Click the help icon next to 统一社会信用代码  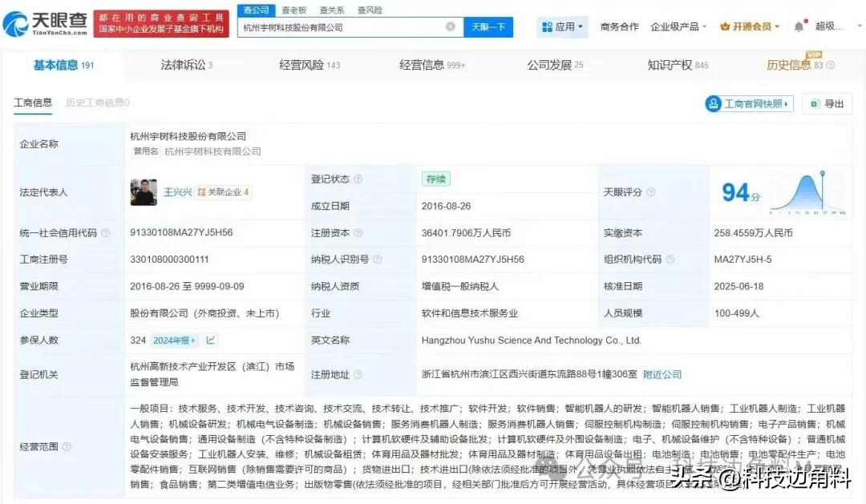(106, 233)
